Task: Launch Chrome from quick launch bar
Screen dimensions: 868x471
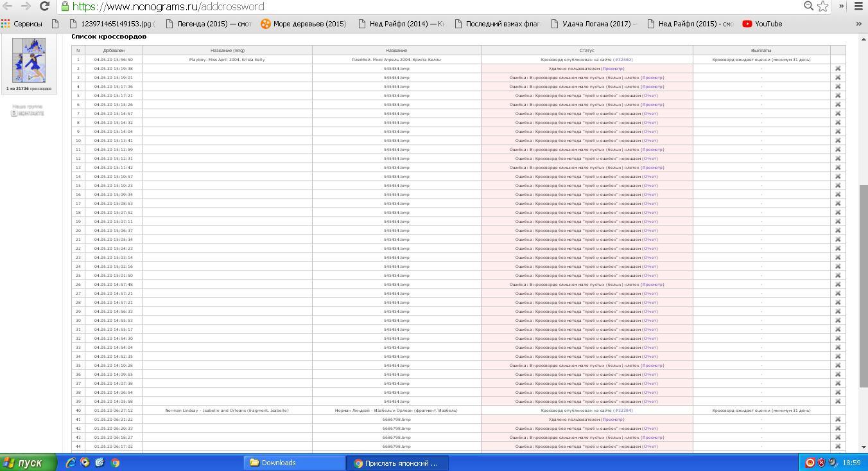Action: coord(116,462)
